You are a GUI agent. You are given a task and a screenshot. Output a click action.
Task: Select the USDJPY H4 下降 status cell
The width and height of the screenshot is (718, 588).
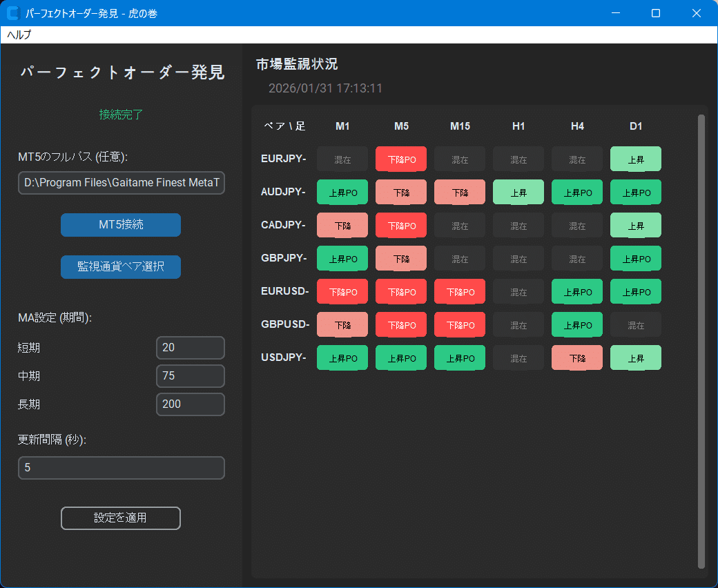[576, 357]
